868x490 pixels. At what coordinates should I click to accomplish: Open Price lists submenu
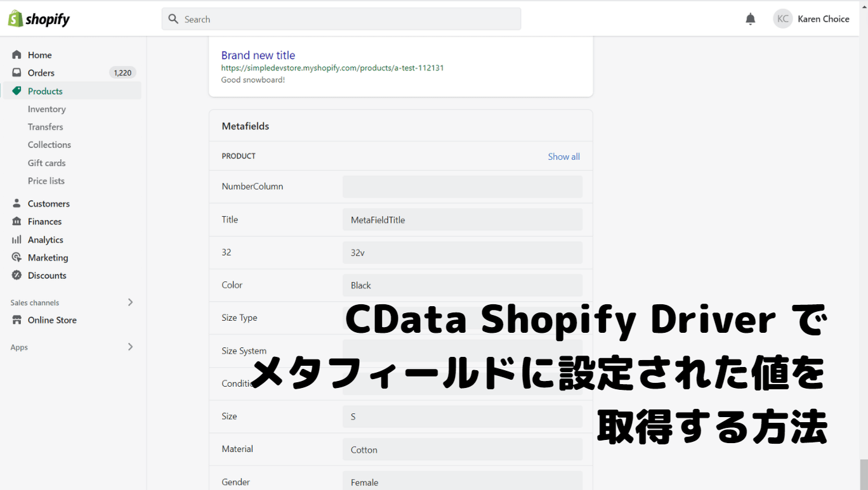tap(46, 181)
